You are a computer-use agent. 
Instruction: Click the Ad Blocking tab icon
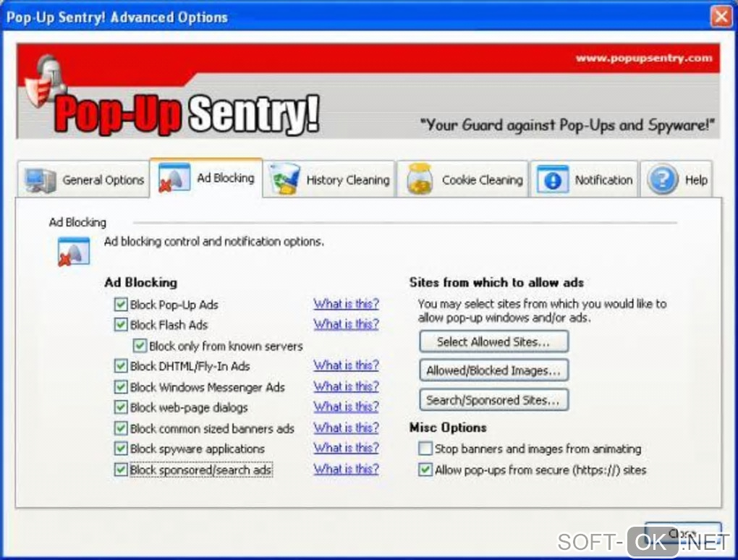[x=174, y=178]
